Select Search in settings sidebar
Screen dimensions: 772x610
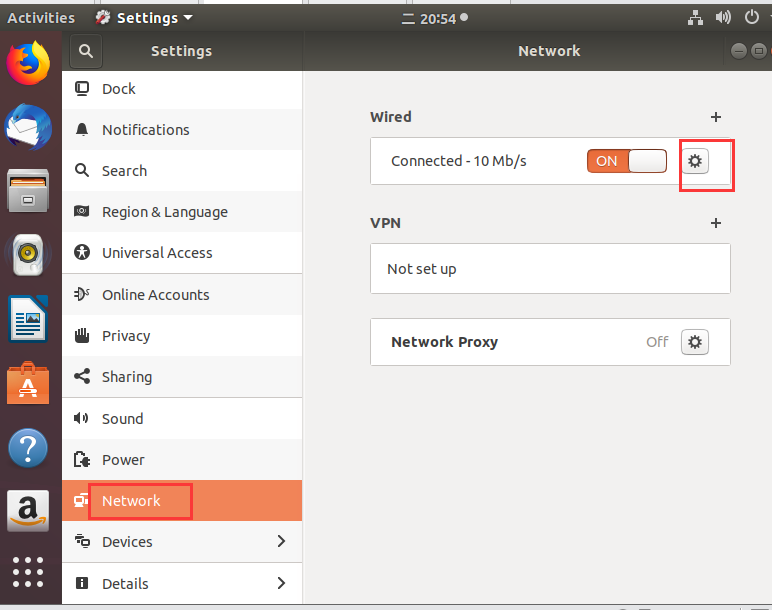[x=182, y=171]
